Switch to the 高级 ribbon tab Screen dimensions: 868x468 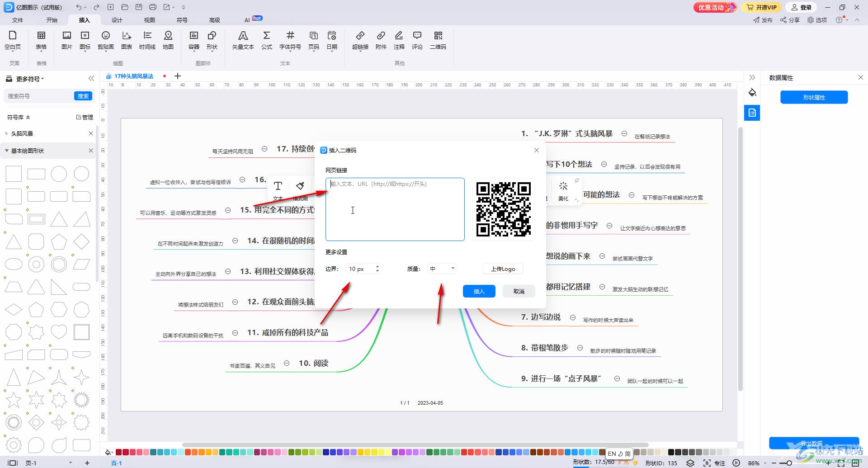pyautogui.click(x=215, y=20)
